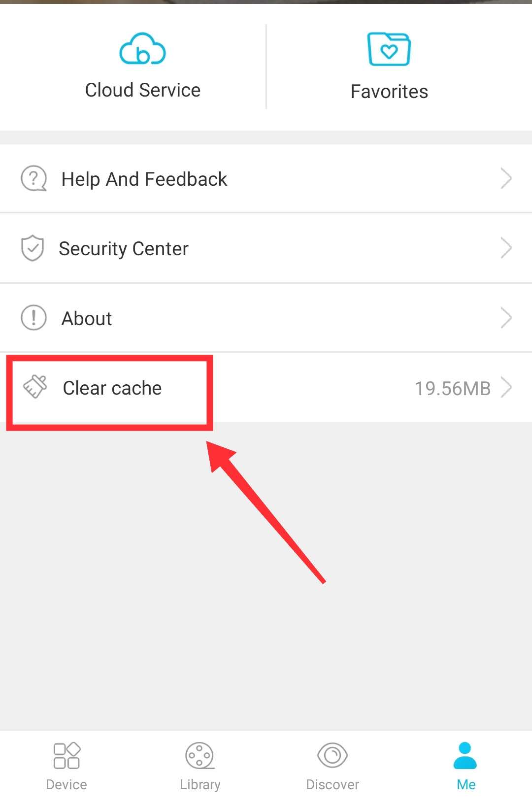Expand the About row chevron
Viewport: 532px width, 805px height.
506,318
